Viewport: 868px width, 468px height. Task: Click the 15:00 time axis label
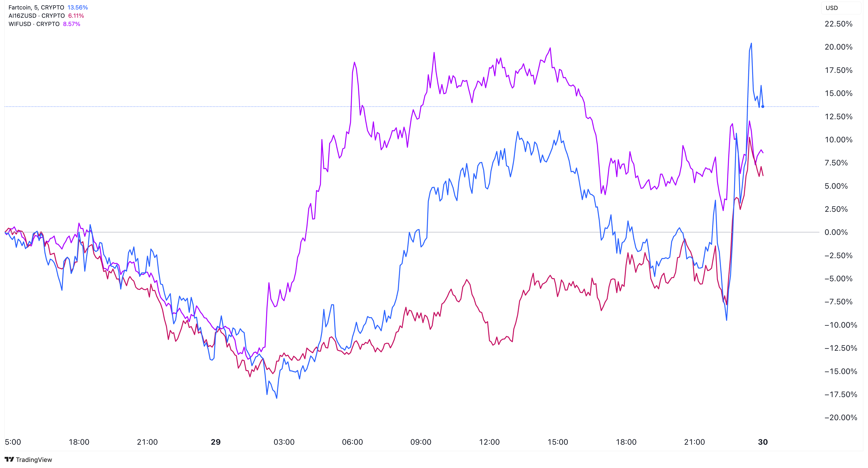557,442
